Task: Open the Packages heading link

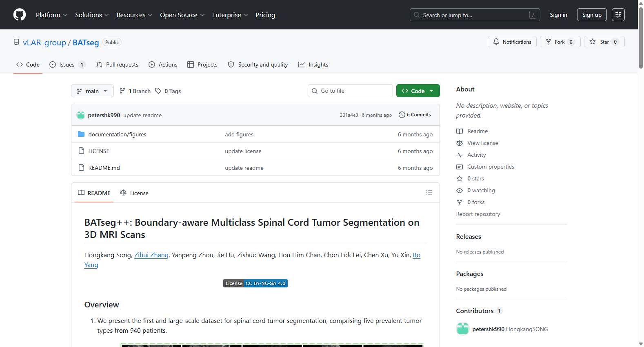Action: [x=470, y=274]
